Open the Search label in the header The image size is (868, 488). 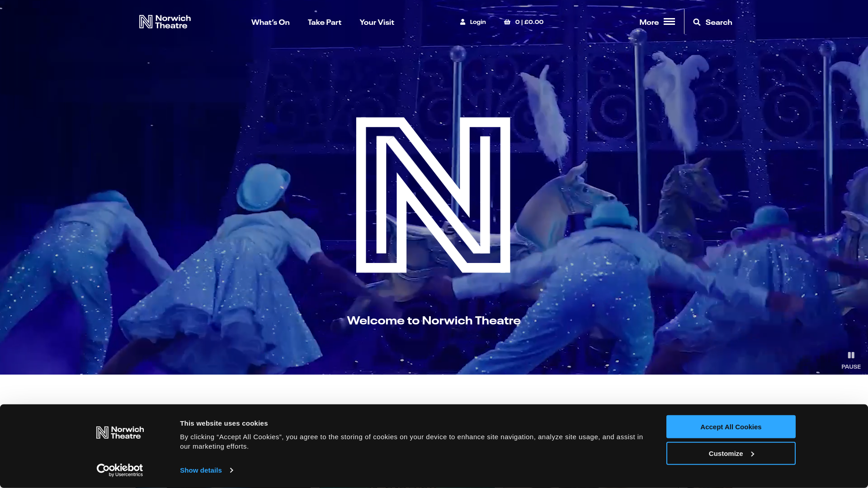[719, 22]
